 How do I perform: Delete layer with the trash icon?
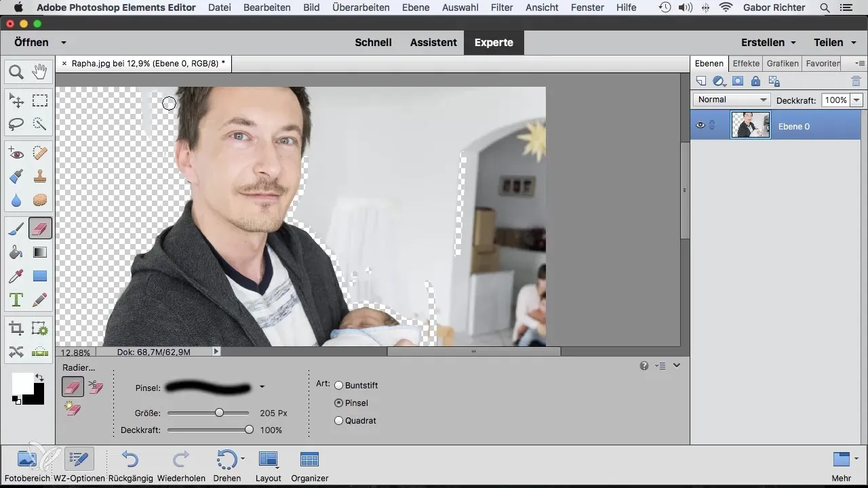click(x=856, y=81)
